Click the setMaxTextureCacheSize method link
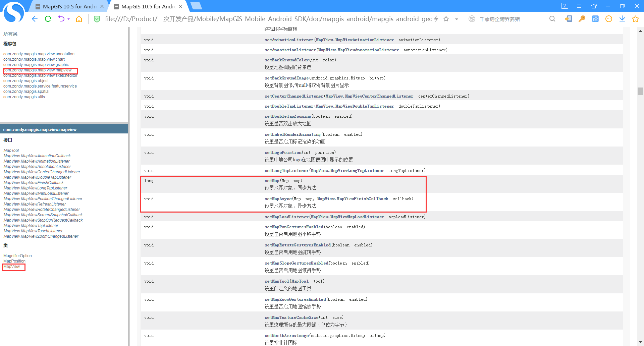644x346 pixels. (x=291, y=318)
